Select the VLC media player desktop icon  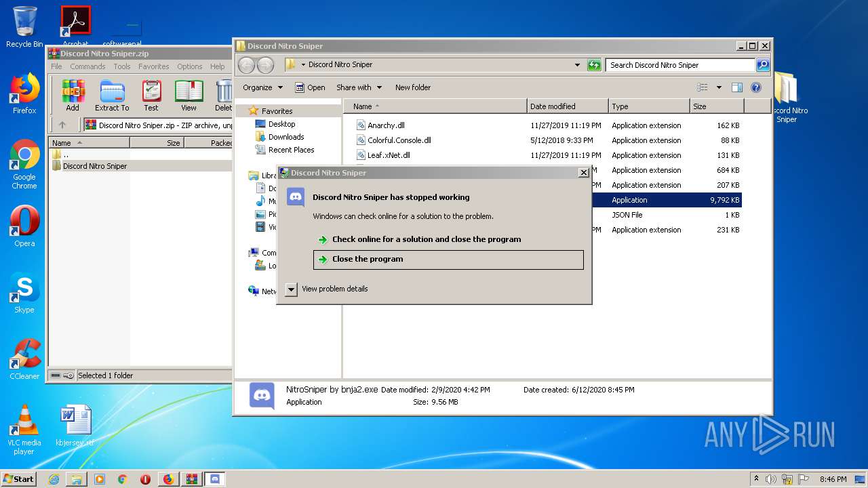24,430
